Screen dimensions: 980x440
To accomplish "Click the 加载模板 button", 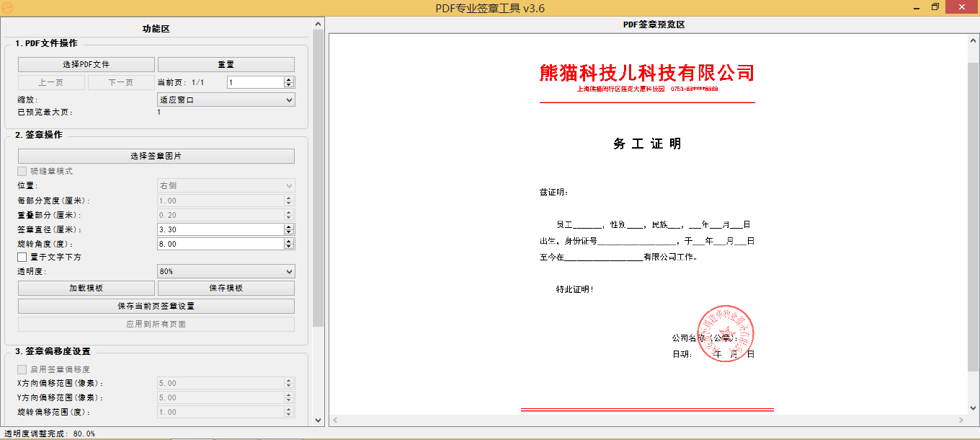I will [x=86, y=288].
